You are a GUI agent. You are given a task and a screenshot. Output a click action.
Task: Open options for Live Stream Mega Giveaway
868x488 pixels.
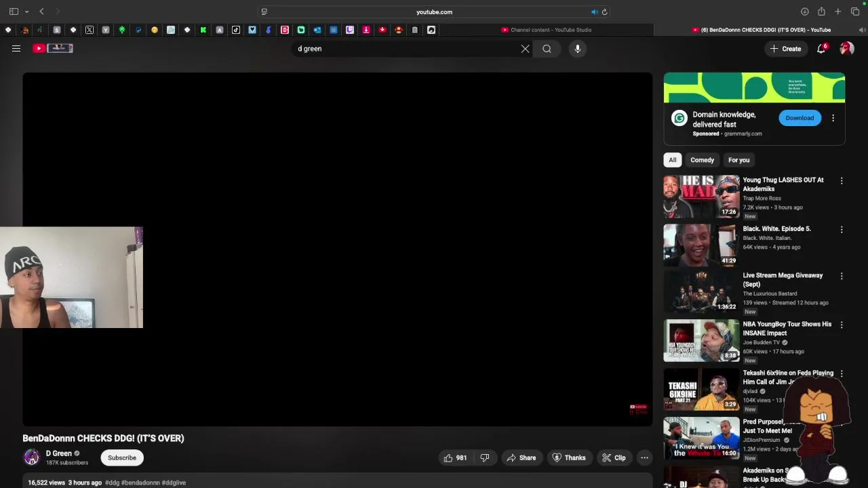(842, 277)
